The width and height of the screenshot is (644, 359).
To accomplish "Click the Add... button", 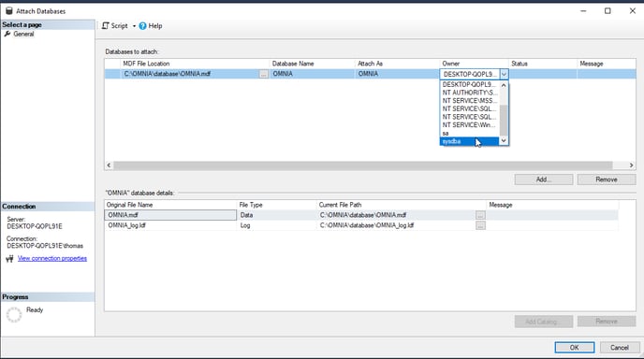I will click(543, 179).
